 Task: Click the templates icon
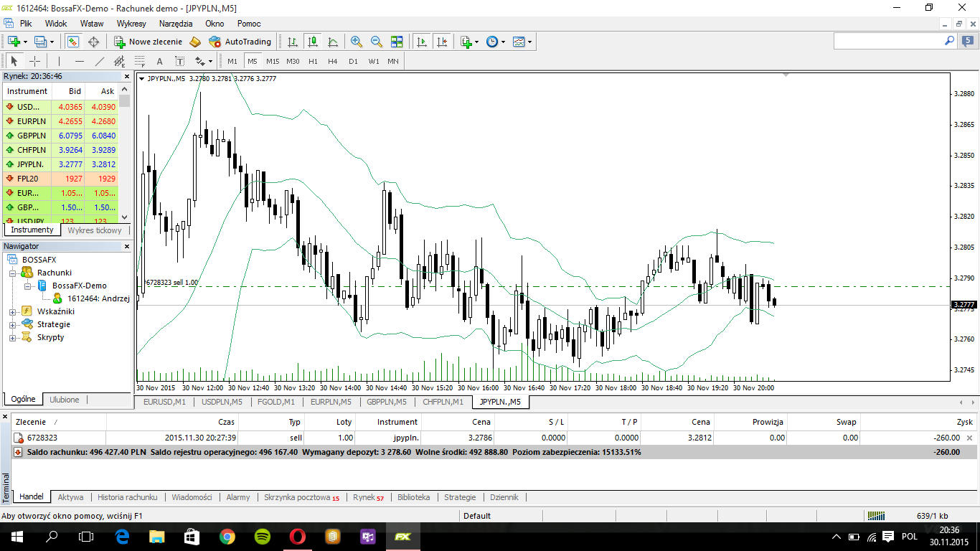(519, 42)
